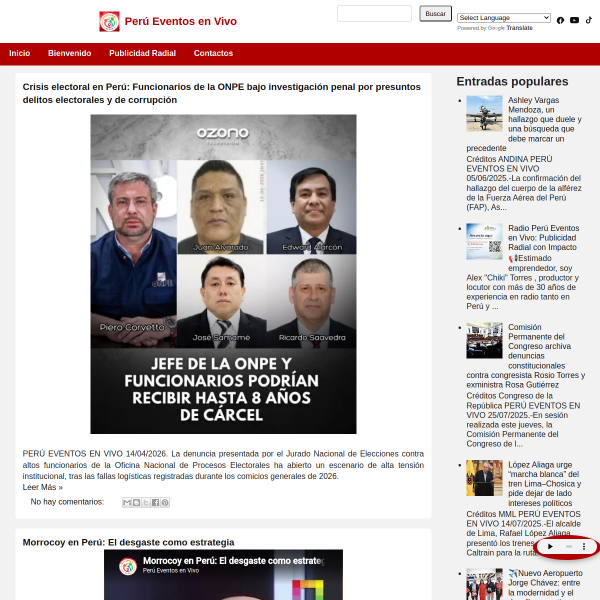This screenshot has width=600, height=600.
Task: Click the Google Translate link
Action: click(x=510, y=28)
